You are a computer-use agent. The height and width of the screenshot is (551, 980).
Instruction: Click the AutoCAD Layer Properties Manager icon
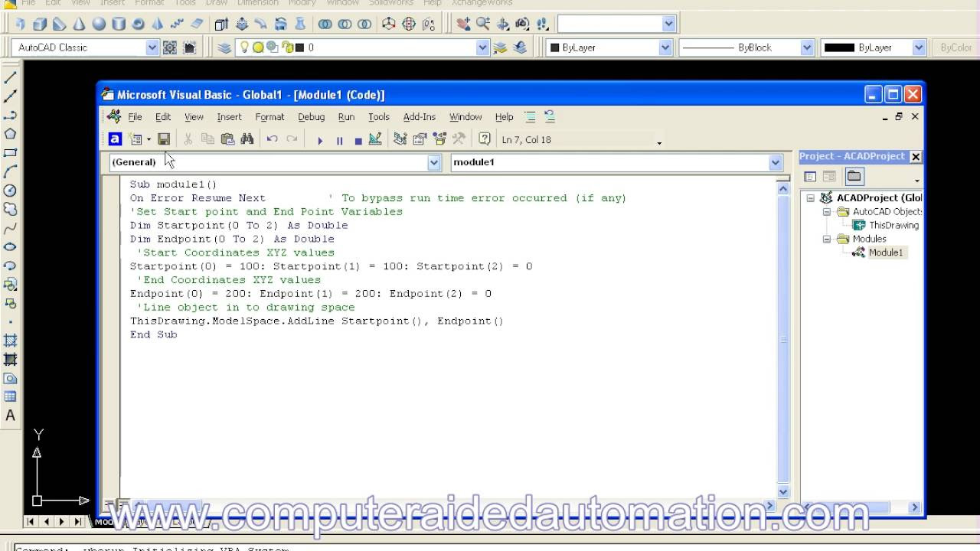pos(224,47)
